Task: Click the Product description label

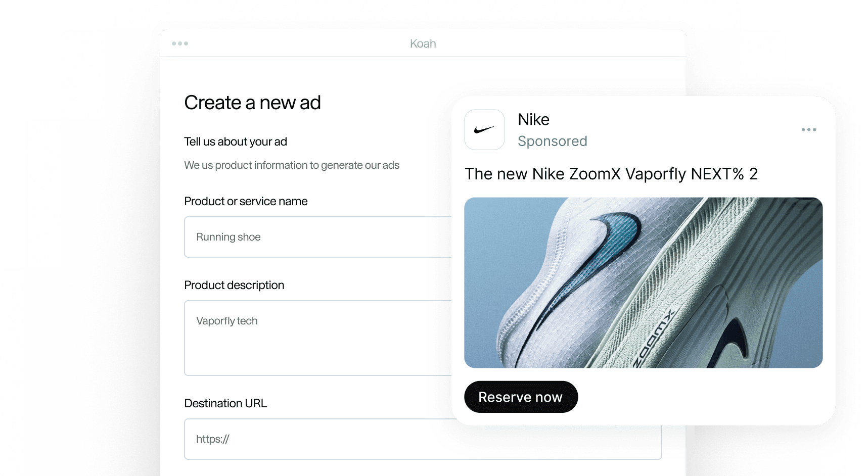Action: 234,285
